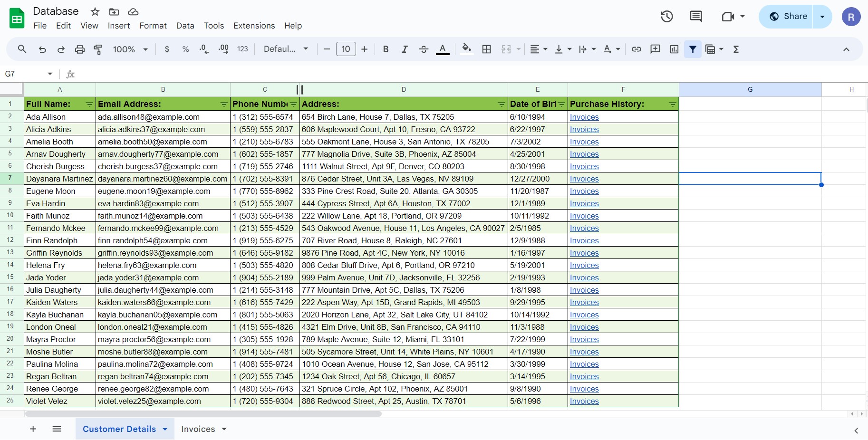Toggle italic formatting
Viewport: 868px width, 440px height.
click(405, 49)
